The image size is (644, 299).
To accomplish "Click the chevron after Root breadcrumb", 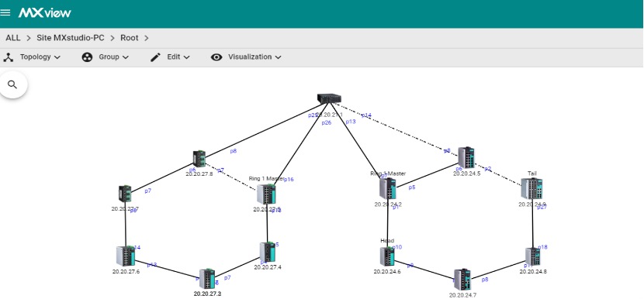I will click(147, 38).
